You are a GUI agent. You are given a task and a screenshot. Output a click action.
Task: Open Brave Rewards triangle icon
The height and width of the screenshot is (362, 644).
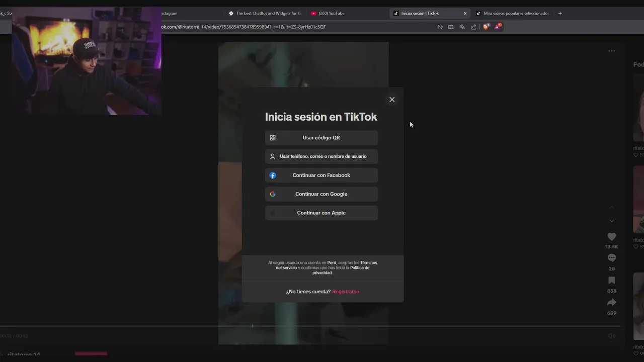coord(497,27)
